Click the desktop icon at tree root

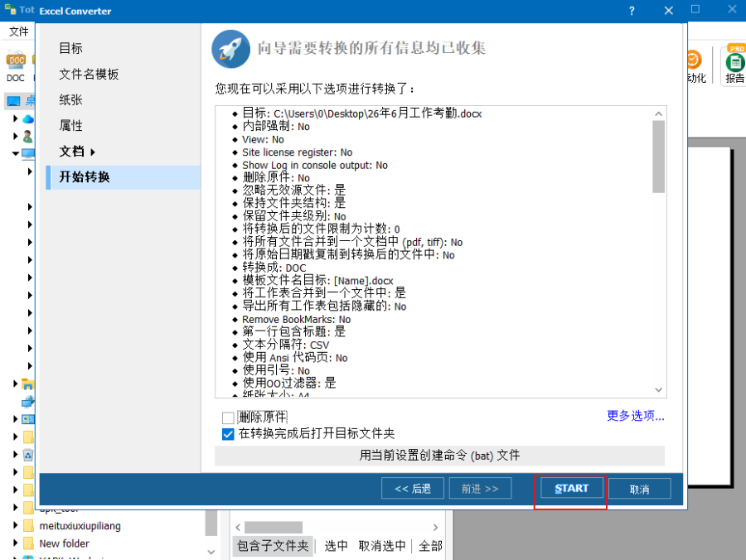(x=13, y=101)
